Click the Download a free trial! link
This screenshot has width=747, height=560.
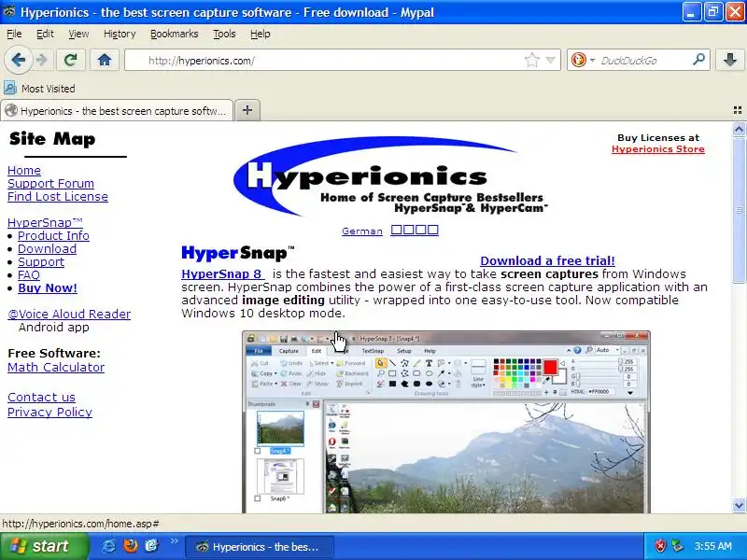point(547,261)
